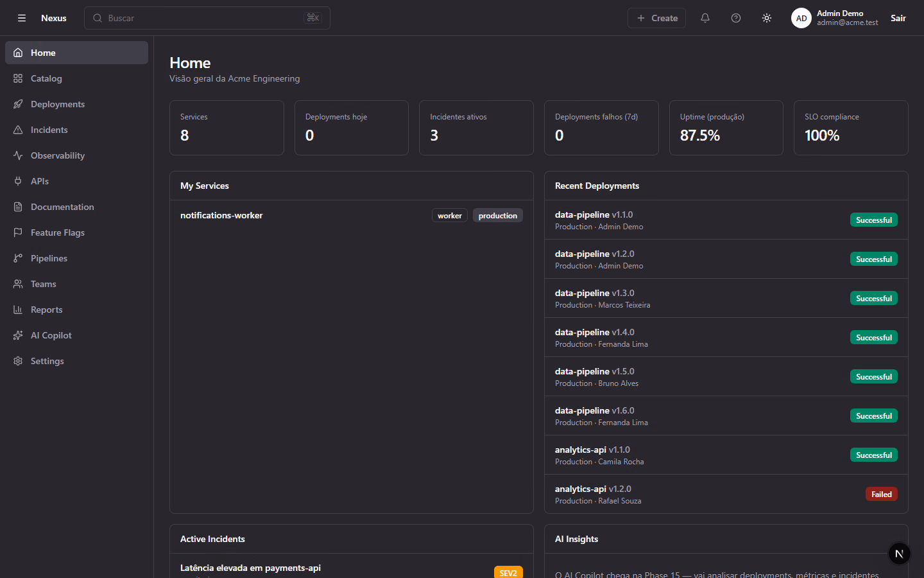Click the Pipelines branch icon

pyautogui.click(x=18, y=258)
